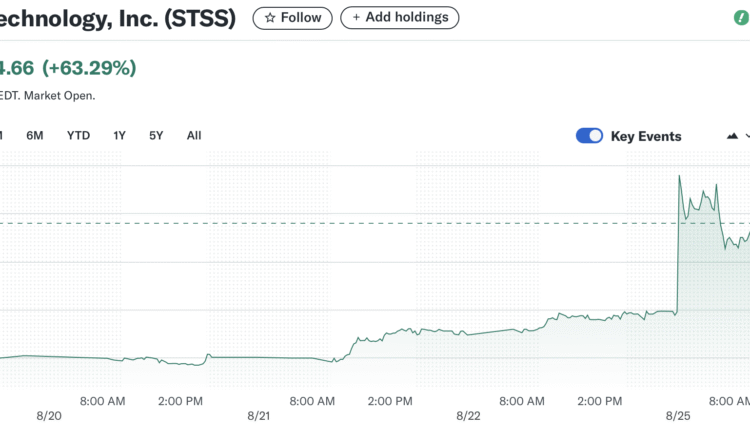Click the mountain chart type icon
750x430 pixels.
coord(732,136)
